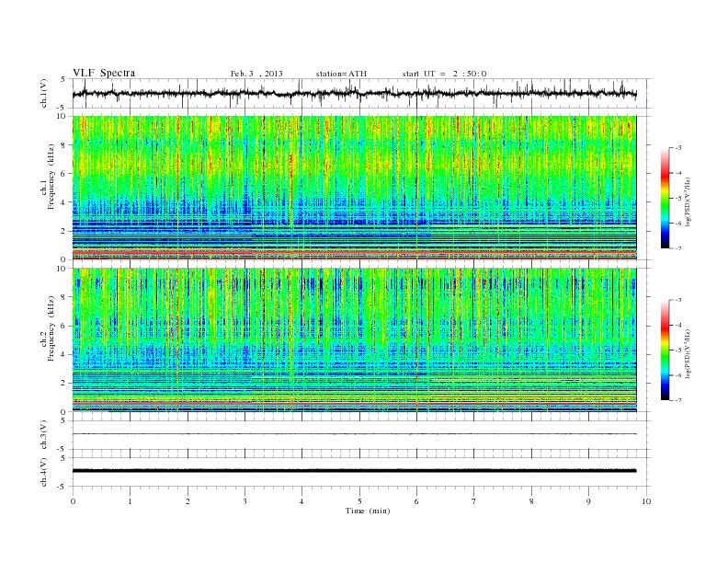Click the "start UT = 2 :50: 0" text
The height and width of the screenshot is (563, 728).
(444, 74)
